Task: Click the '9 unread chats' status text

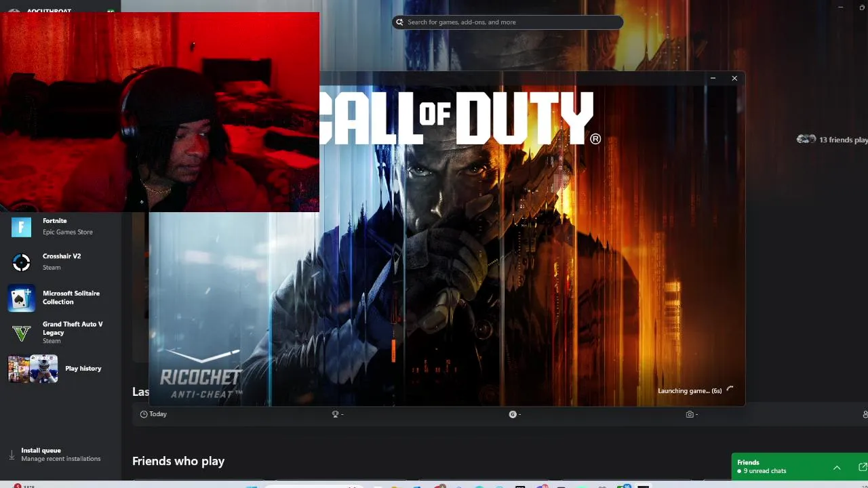Action: click(765, 471)
